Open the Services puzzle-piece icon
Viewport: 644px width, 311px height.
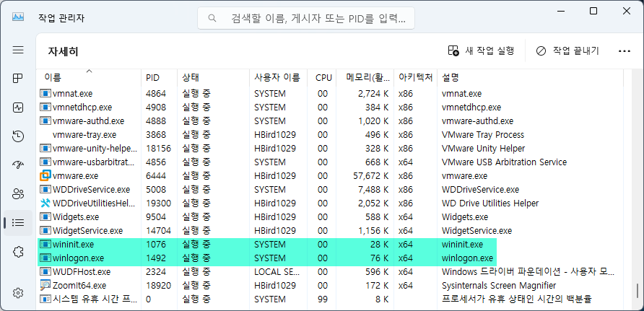click(18, 252)
